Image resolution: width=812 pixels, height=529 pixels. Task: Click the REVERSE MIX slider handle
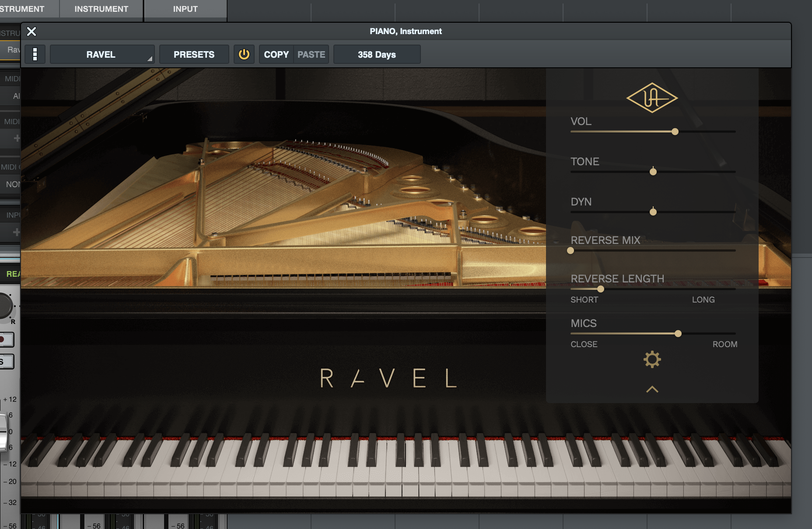570,251
